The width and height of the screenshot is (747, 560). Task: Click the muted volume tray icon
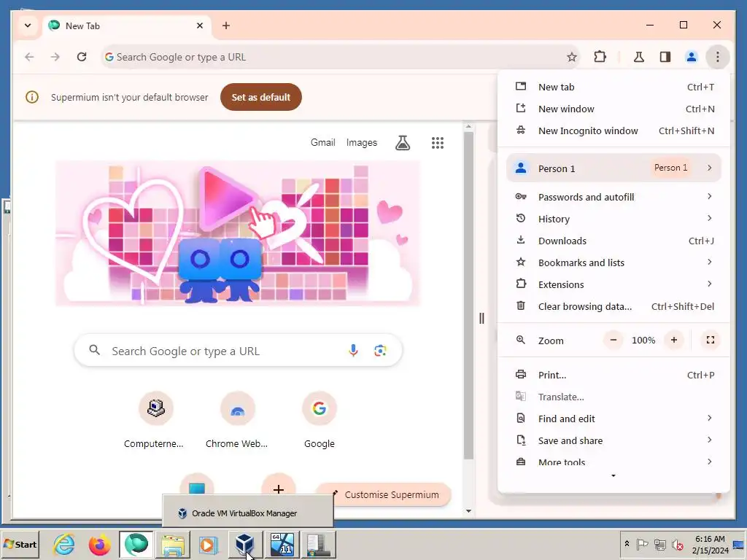tap(676, 544)
